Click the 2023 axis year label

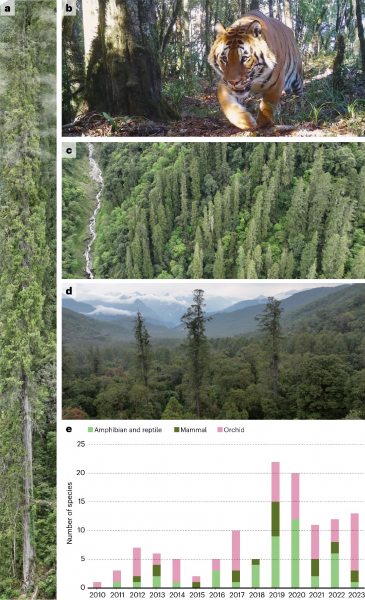click(355, 595)
